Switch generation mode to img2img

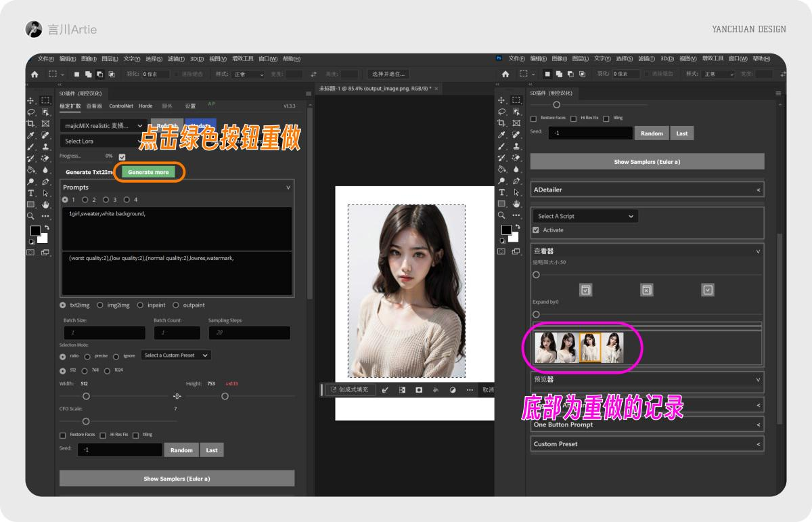point(99,305)
